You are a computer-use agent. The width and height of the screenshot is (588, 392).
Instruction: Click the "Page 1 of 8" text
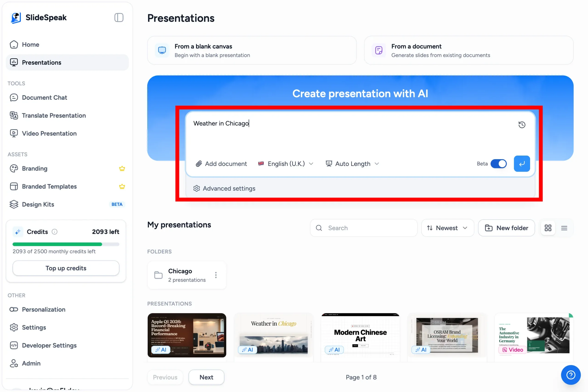[x=361, y=377]
